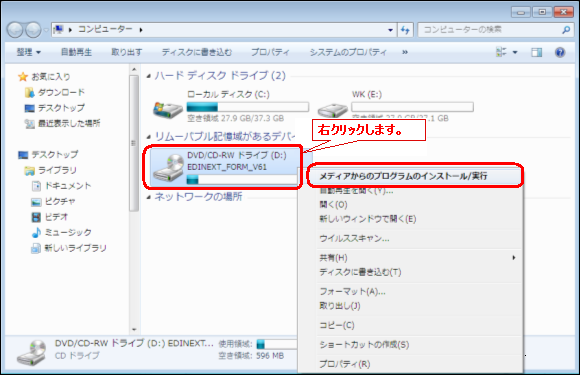Click the DVD drive icon in details pane
The width and height of the screenshot is (580, 375).
pos(31,353)
